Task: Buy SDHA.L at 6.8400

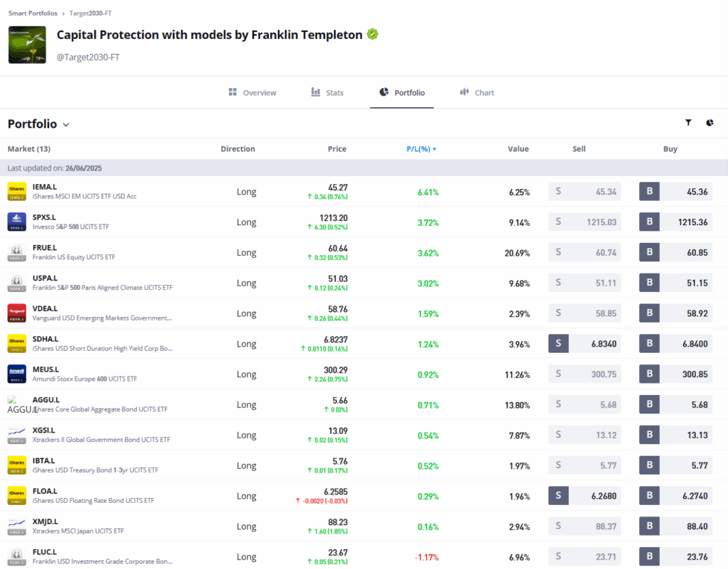Action: (x=675, y=344)
